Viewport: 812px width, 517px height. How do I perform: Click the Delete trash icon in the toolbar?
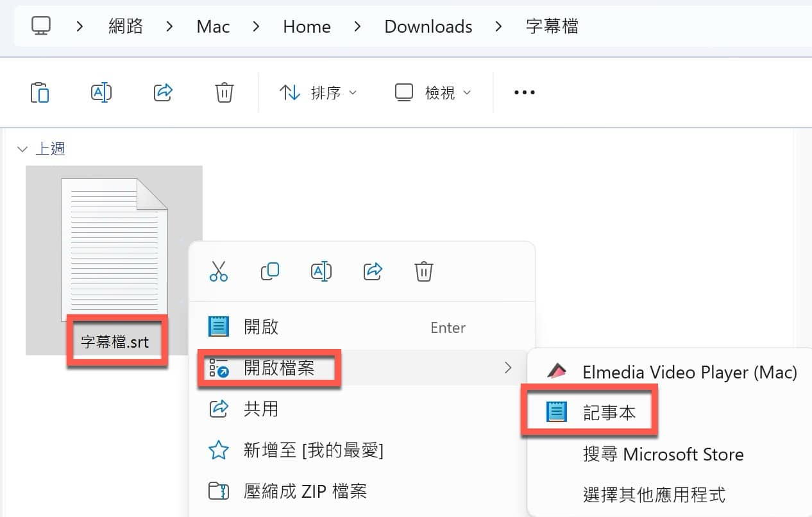[x=224, y=93]
